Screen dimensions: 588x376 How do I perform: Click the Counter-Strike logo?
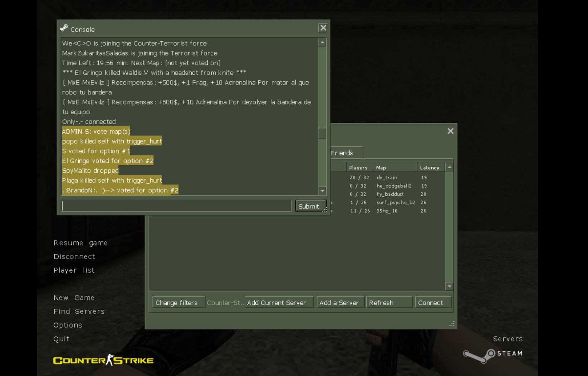tap(103, 360)
